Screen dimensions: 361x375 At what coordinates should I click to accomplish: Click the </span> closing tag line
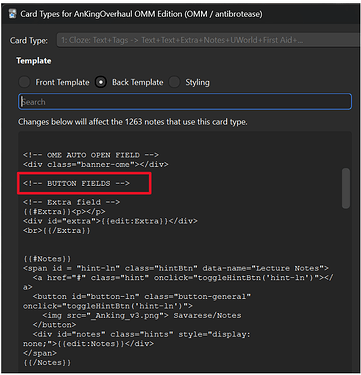[40, 353]
